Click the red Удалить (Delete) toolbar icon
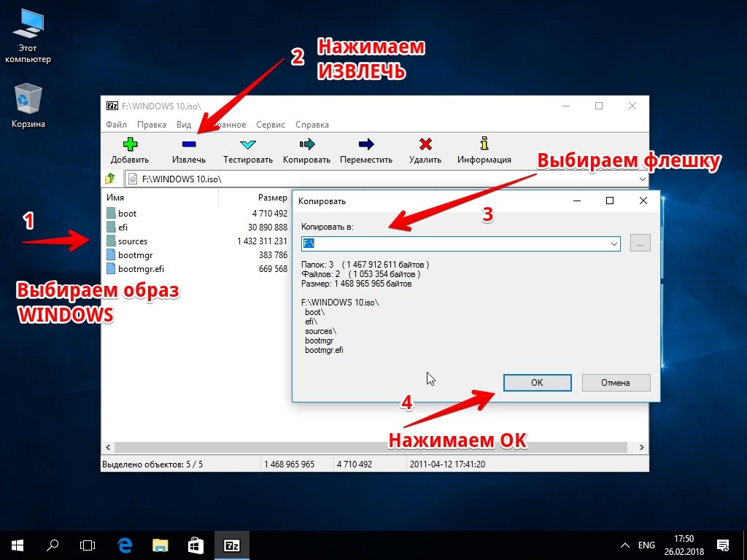This screenshot has width=747, height=560. click(425, 144)
